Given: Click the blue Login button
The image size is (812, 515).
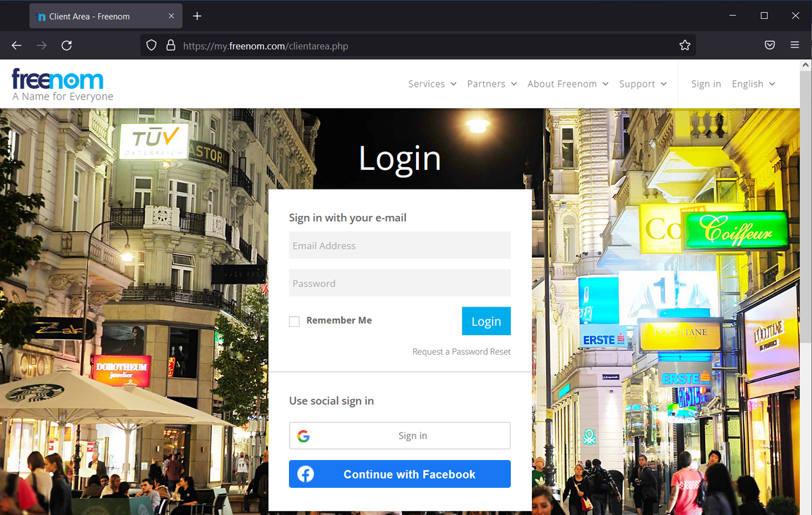Looking at the screenshot, I should [x=487, y=321].
